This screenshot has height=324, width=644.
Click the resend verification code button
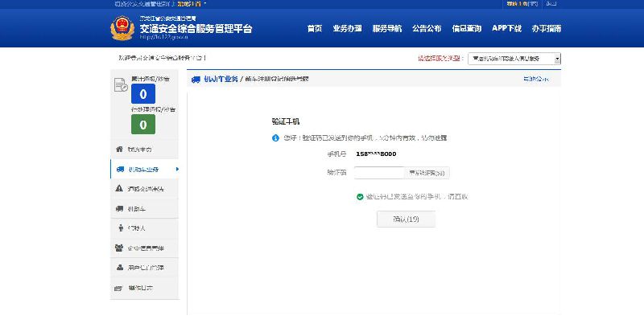[427, 173]
